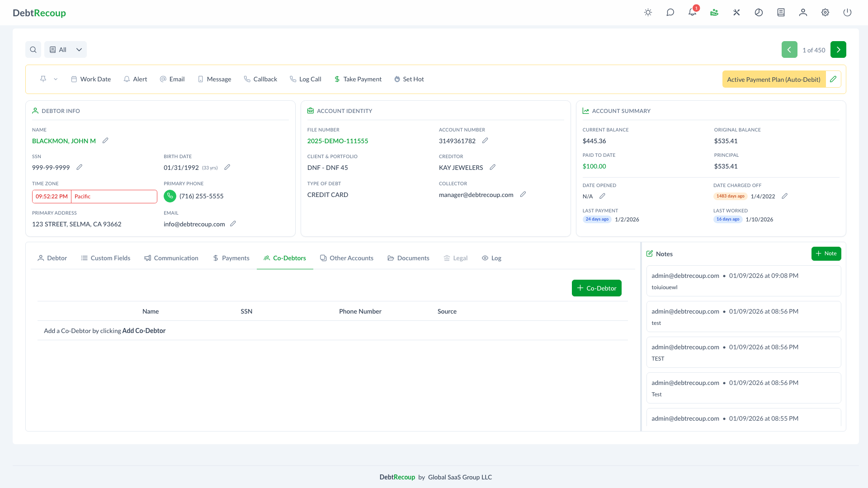Open the tools wrench icon in header
Screen dimensions: 868x488
pos(736,13)
